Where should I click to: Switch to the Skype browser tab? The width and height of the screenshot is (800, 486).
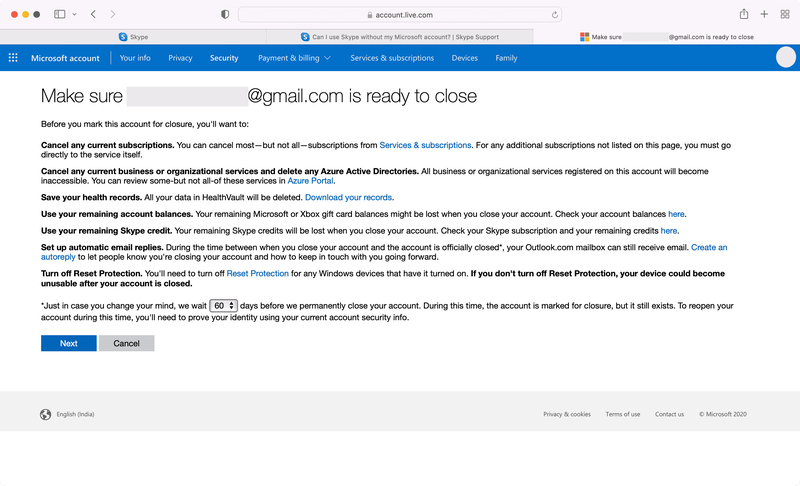133,37
